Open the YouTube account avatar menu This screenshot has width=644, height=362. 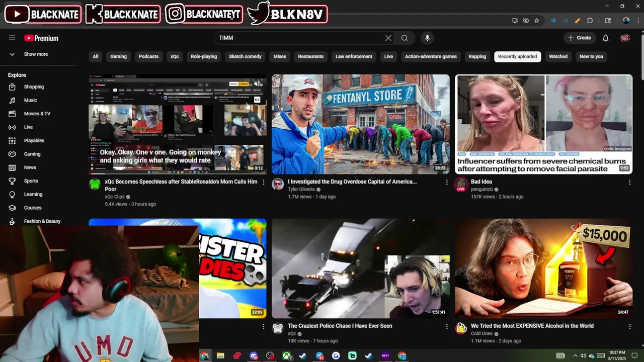coord(625,38)
